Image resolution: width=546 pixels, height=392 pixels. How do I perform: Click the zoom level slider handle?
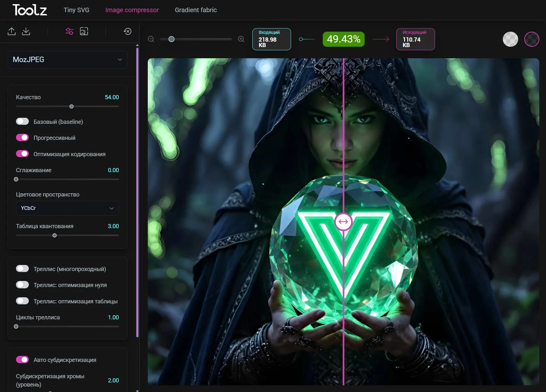171,39
